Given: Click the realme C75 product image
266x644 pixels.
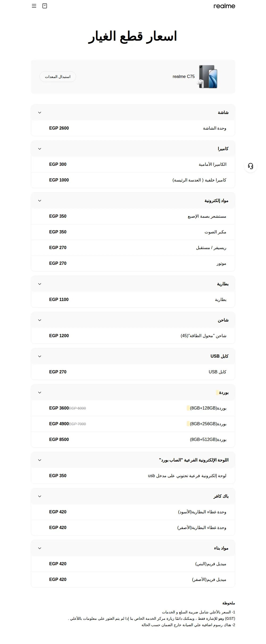Looking at the screenshot, I should (x=207, y=77).
